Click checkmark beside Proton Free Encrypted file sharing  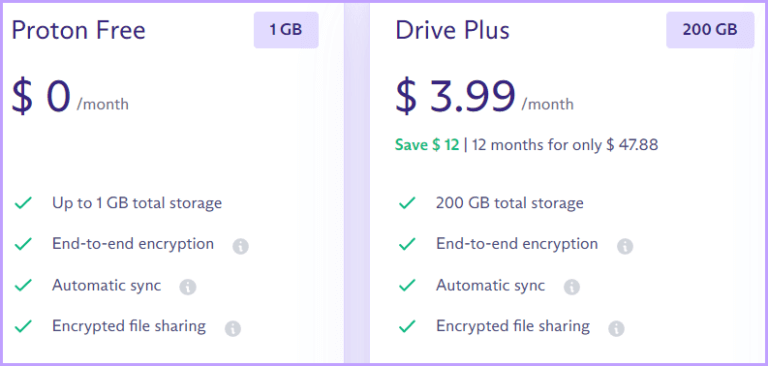pyautogui.click(x=23, y=325)
